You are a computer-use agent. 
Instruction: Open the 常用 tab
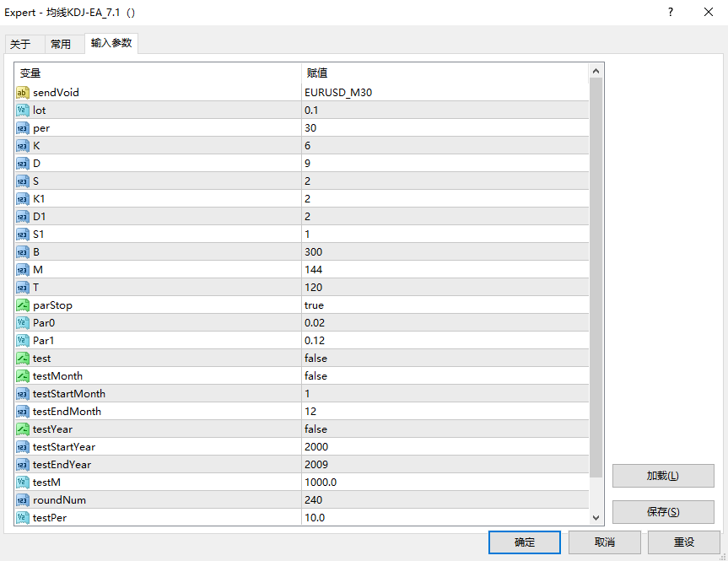(x=61, y=44)
